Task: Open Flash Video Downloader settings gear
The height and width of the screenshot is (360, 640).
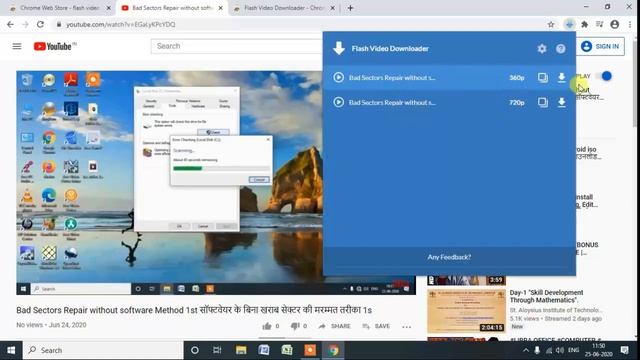Action: (542, 49)
